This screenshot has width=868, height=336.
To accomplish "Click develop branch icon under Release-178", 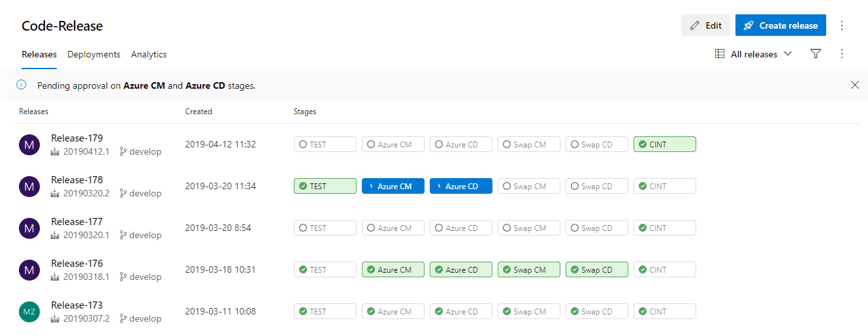I will [123, 194].
